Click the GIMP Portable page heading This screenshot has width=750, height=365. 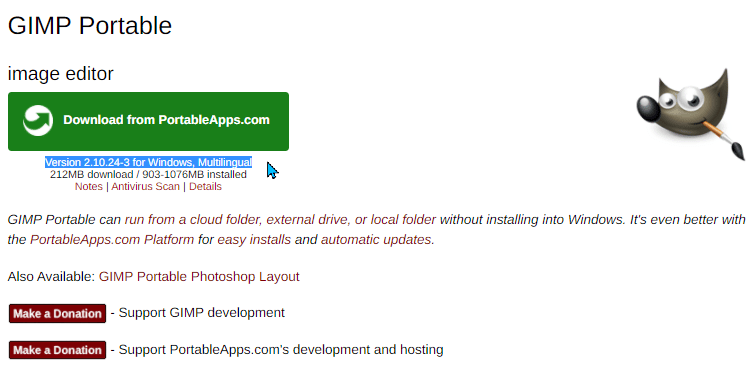pos(90,25)
